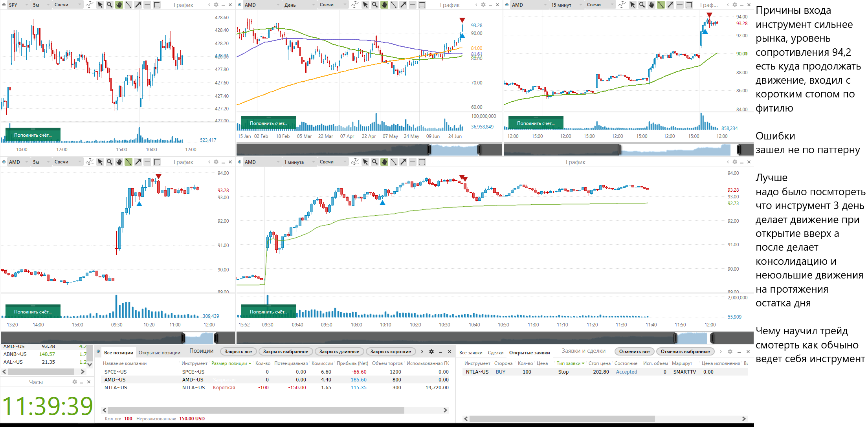The image size is (868, 427).
Task: Switch to Открытые позиции tab
Action: click(x=159, y=352)
